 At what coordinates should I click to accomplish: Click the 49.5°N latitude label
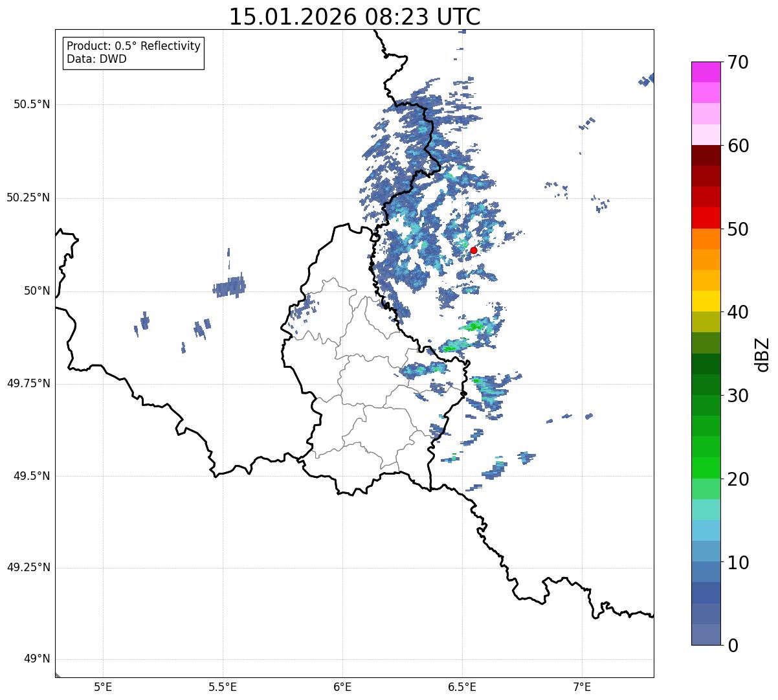(32, 476)
